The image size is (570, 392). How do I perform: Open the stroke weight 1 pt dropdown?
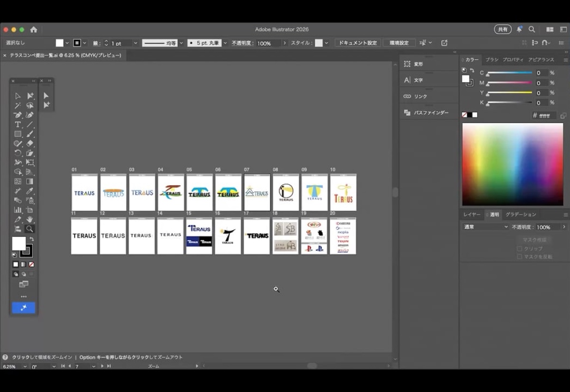[135, 43]
